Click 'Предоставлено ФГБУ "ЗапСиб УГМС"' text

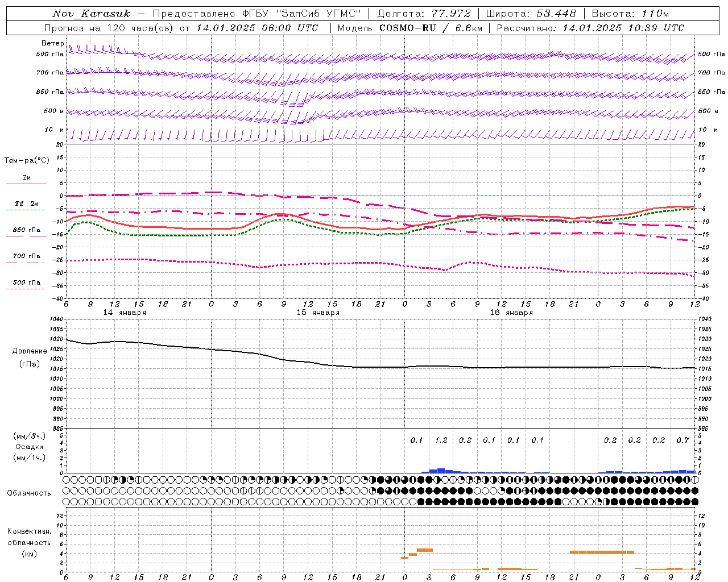click(257, 14)
